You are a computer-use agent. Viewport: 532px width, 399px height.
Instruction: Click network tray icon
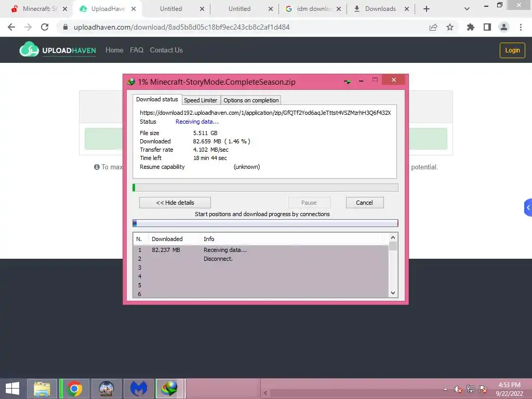(x=471, y=389)
